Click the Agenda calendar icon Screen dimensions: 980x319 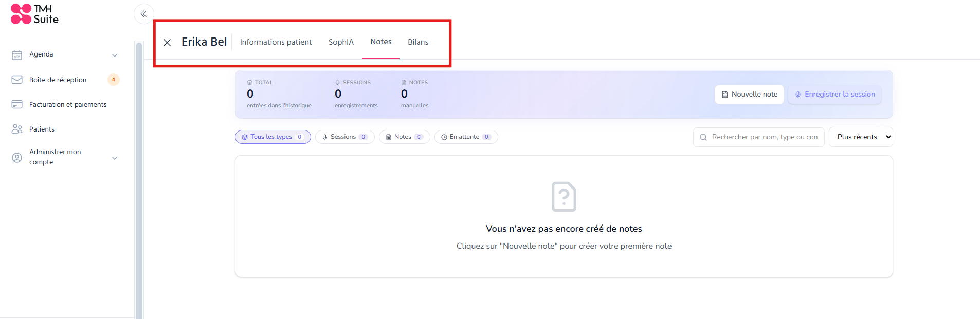tap(17, 54)
